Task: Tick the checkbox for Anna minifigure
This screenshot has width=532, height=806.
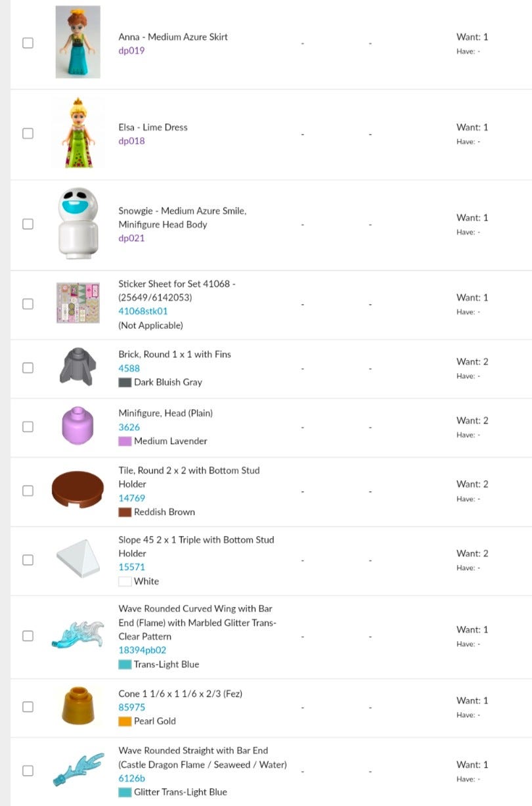Action: [28, 43]
